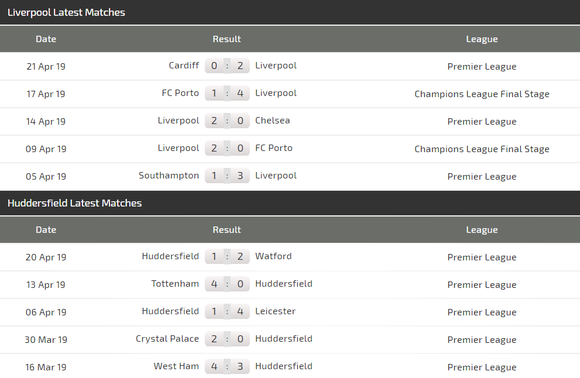The image size is (580, 378).
Task: Click the Southampton team name
Action: (169, 175)
